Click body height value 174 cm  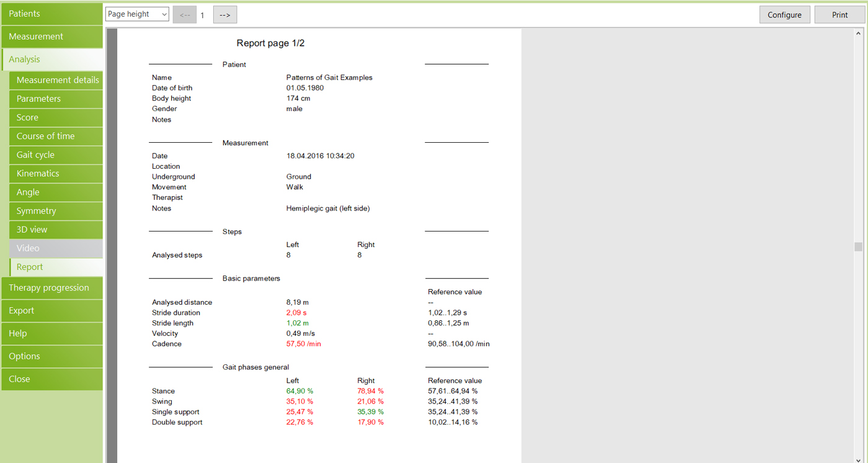pos(298,99)
